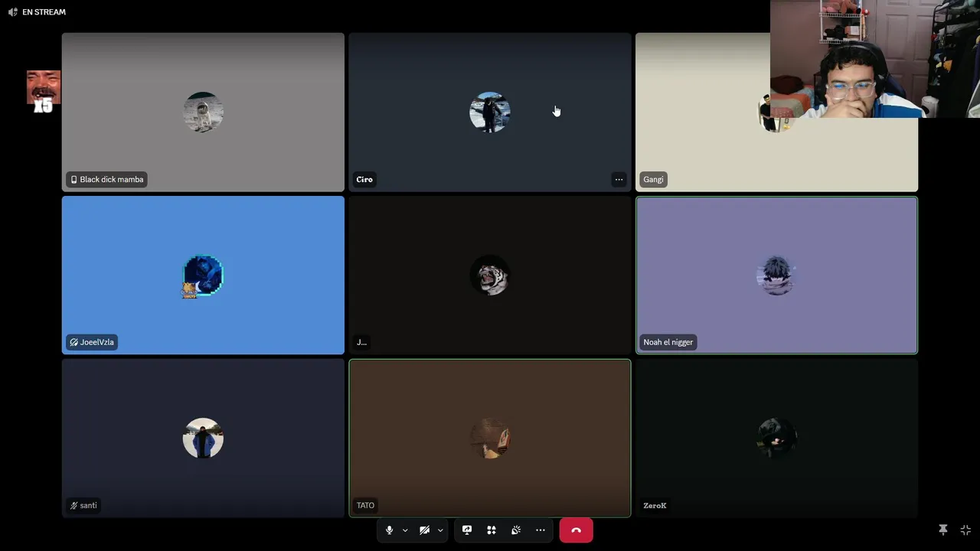The width and height of the screenshot is (980, 551).
Task: Click the mobile phone icon on astronaut tile label
Action: (73, 180)
